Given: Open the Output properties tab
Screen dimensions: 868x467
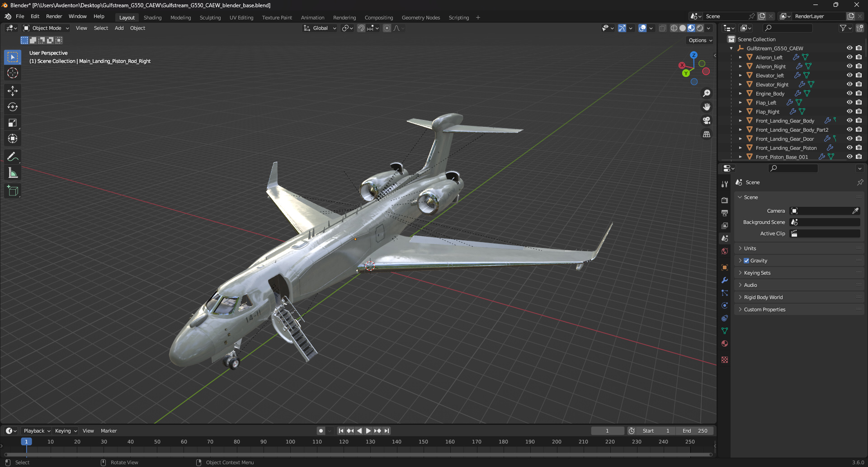Looking at the screenshot, I should click(725, 213).
